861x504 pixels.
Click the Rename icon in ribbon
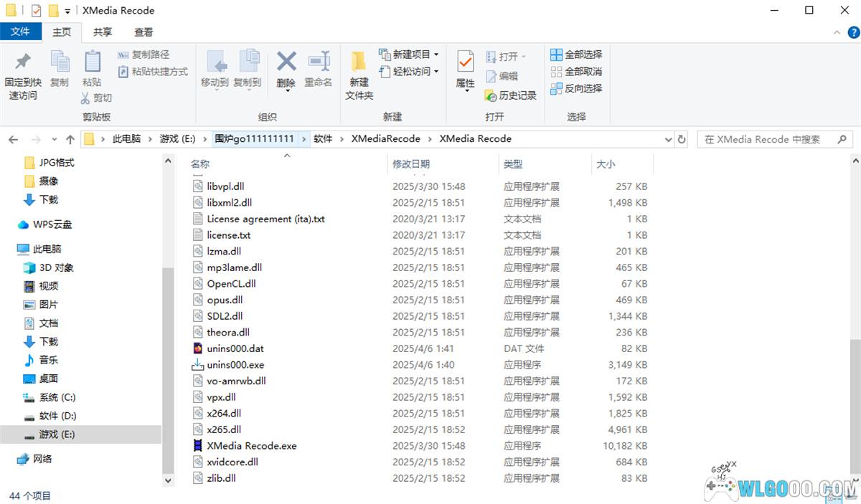318,63
